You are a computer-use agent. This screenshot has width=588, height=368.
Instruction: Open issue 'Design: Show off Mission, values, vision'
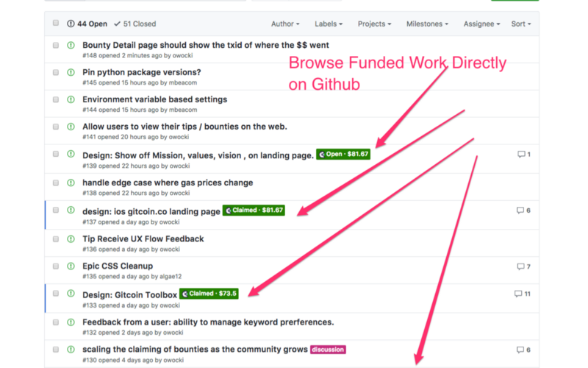click(198, 155)
